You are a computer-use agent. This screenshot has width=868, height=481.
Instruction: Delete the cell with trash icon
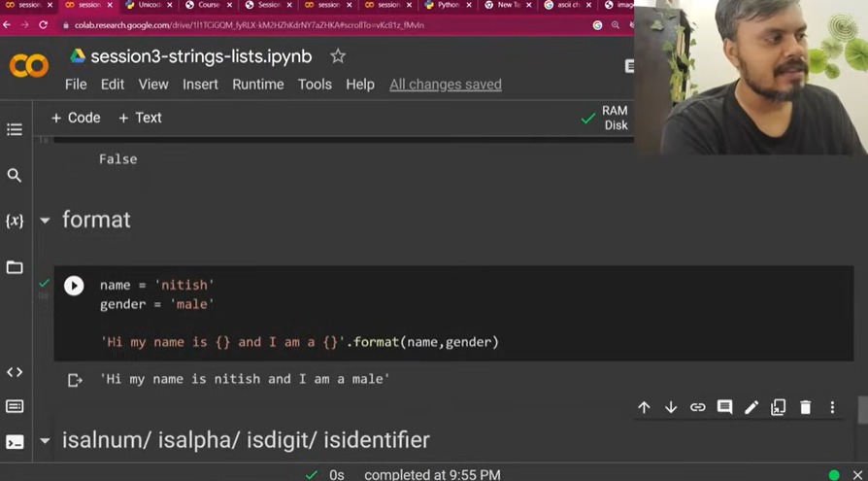806,407
